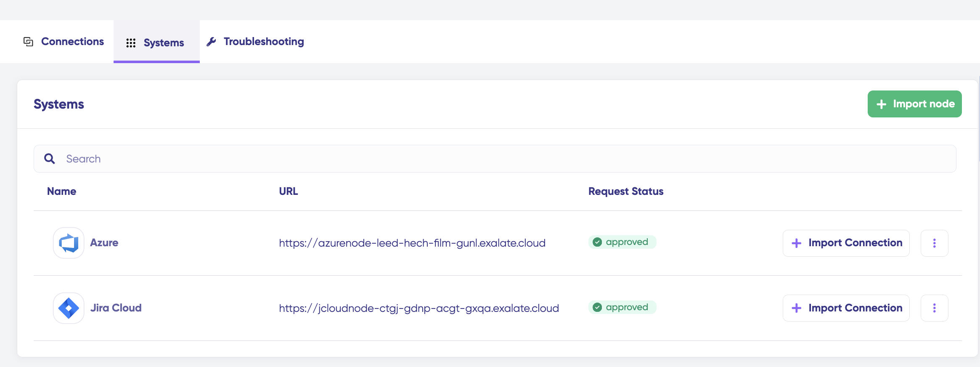Open the Jira Cloud node URL
This screenshot has height=367, width=980.
[418, 308]
